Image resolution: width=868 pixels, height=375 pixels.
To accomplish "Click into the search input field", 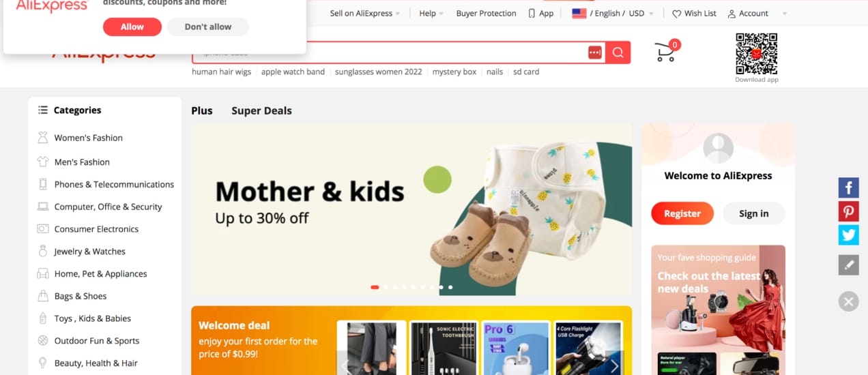I will click(x=389, y=52).
